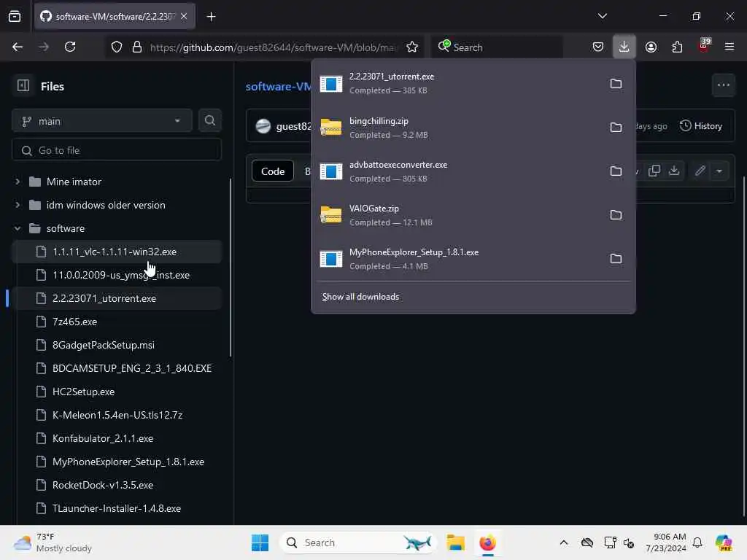
Task: Show containing folder for 2.2.23071_utorrent.exe
Action: coord(616,83)
